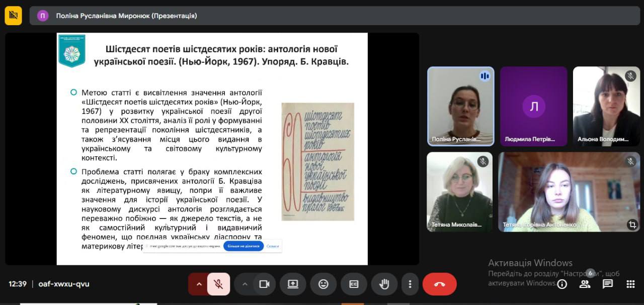
Task: Click the 'Сховати' link in sharing bar
Action: click(x=273, y=246)
